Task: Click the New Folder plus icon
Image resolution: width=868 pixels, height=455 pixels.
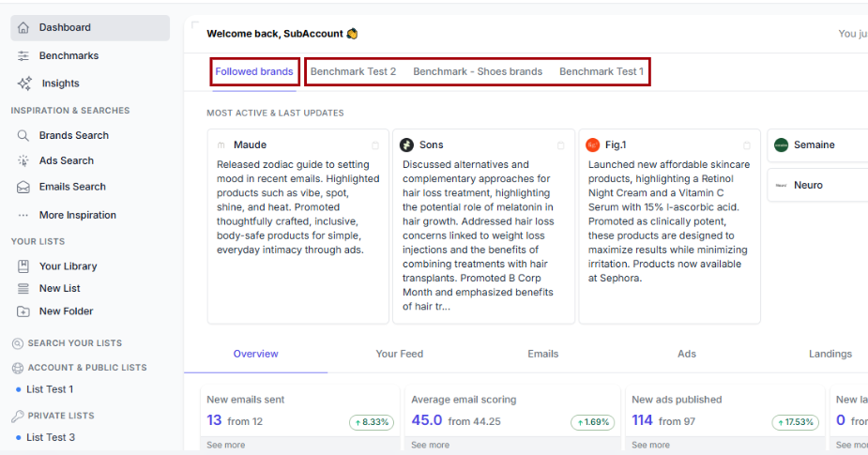Action: coord(23,311)
